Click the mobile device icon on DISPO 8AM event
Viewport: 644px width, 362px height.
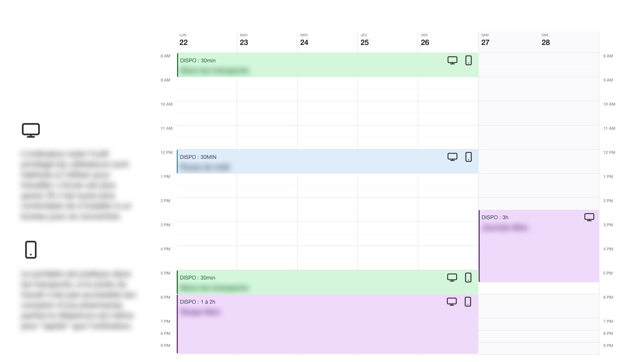(468, 61)
